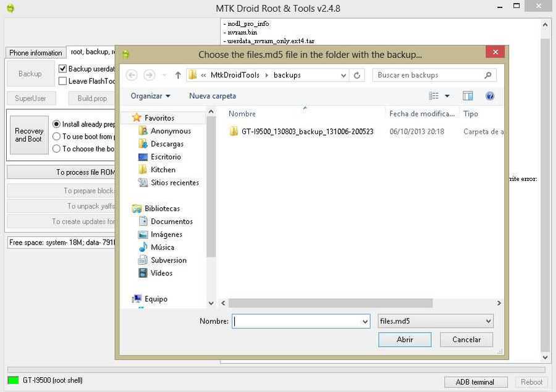Select Install already prepared radio option
The width and height of the screenshot is (556, 392).
56,124
